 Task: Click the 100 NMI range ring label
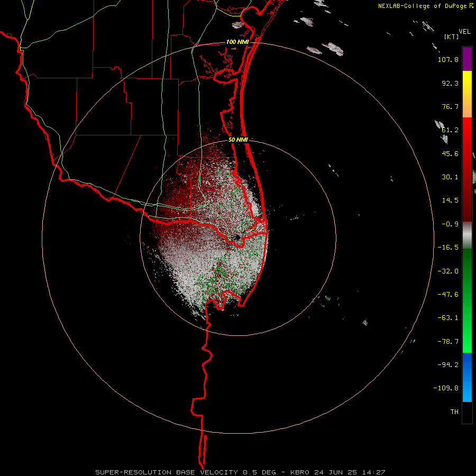pyautogui.click(x=237, y=42)
